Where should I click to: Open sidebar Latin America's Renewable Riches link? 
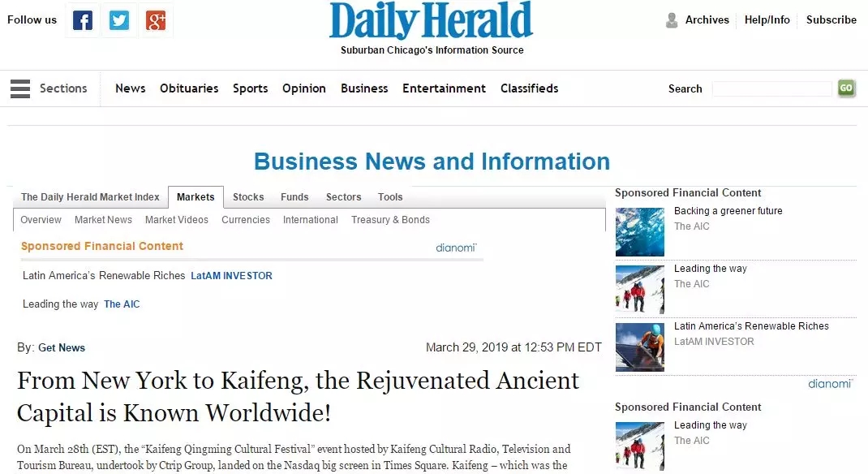pyautogui.click(x=751, y=326)
